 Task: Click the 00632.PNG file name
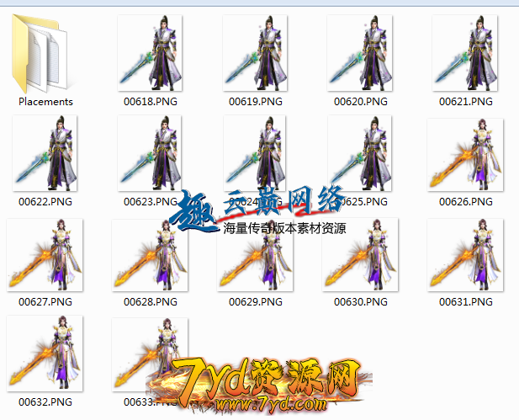point(45,402)
